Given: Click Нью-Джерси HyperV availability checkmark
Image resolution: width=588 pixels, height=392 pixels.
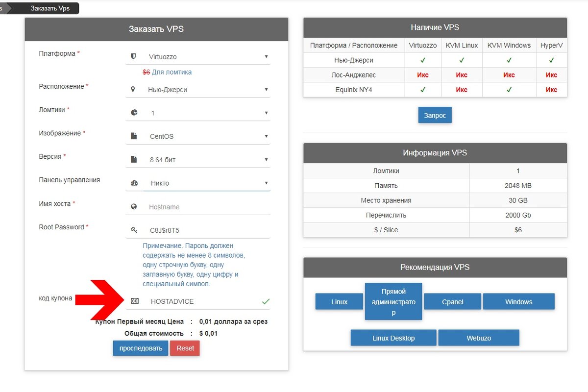Looking at the screenshot, I should 551,60.
